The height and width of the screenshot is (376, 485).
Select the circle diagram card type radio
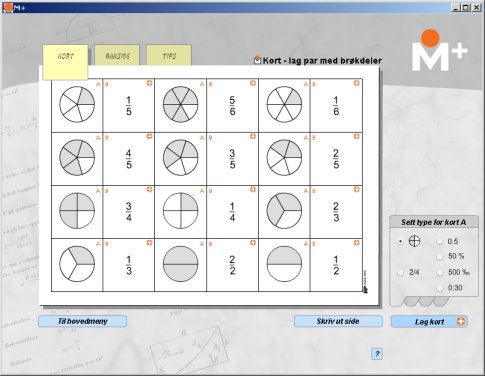pyautogui.click(x=401, y=241)
